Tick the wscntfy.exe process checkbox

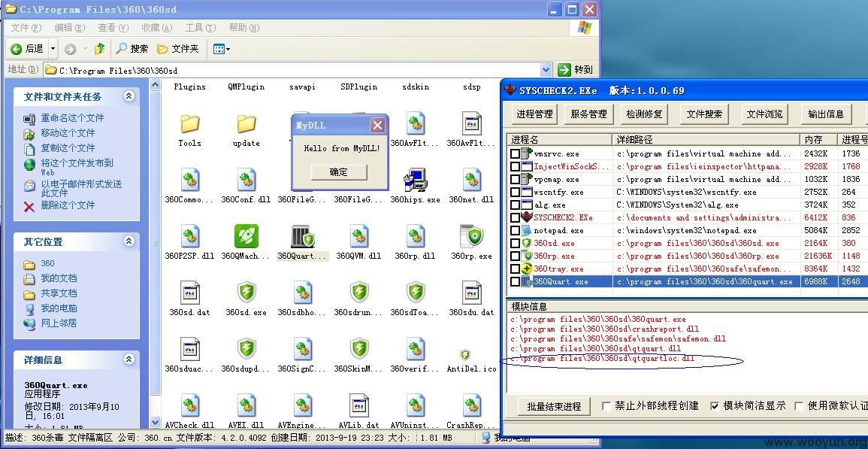point(515,192)
